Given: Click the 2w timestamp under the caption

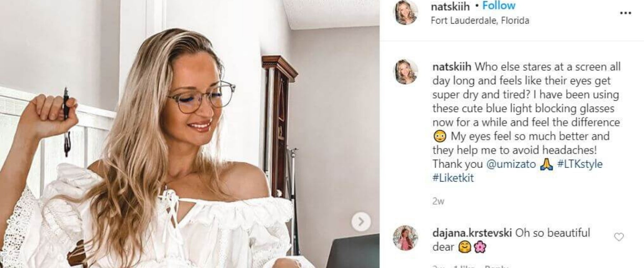Looking at the screenshot, I should (x=438, y=201).
